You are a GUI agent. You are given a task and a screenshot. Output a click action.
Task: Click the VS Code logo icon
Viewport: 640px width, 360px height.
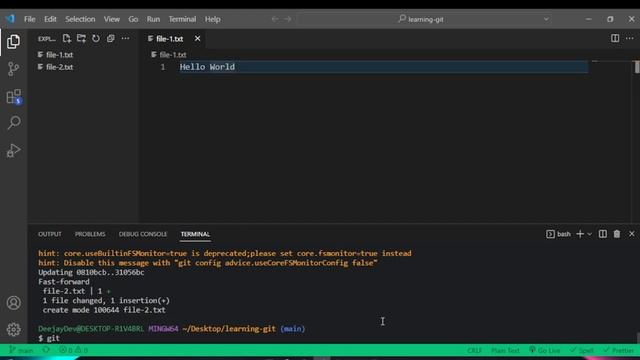[x=10, y=19]
